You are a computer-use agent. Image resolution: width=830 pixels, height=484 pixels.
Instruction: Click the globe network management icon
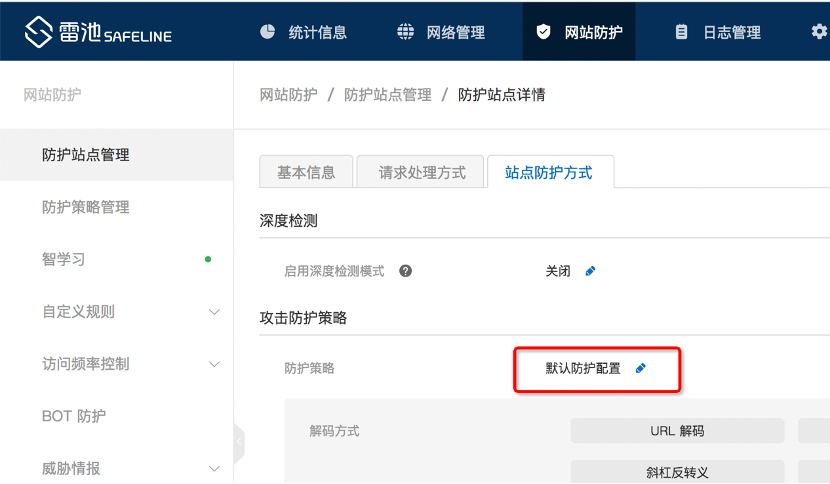click(x=405, y=31)
